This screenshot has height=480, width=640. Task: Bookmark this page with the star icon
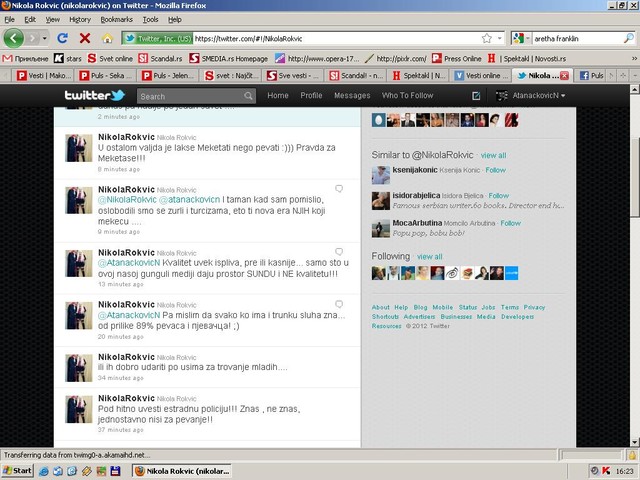coord(486,38)
